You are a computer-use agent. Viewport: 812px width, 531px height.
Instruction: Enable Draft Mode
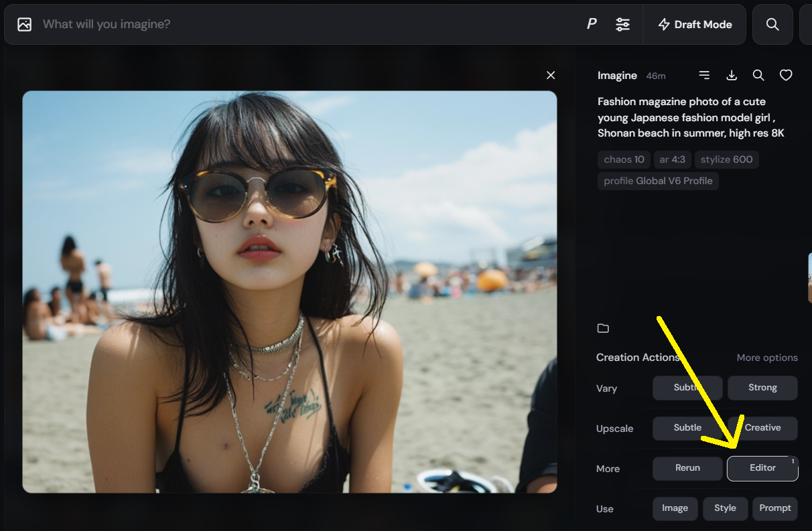point(695,24)
